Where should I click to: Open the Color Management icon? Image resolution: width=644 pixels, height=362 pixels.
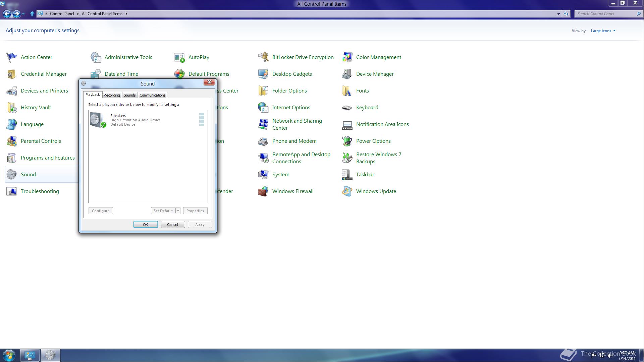(x=347, y=57)
